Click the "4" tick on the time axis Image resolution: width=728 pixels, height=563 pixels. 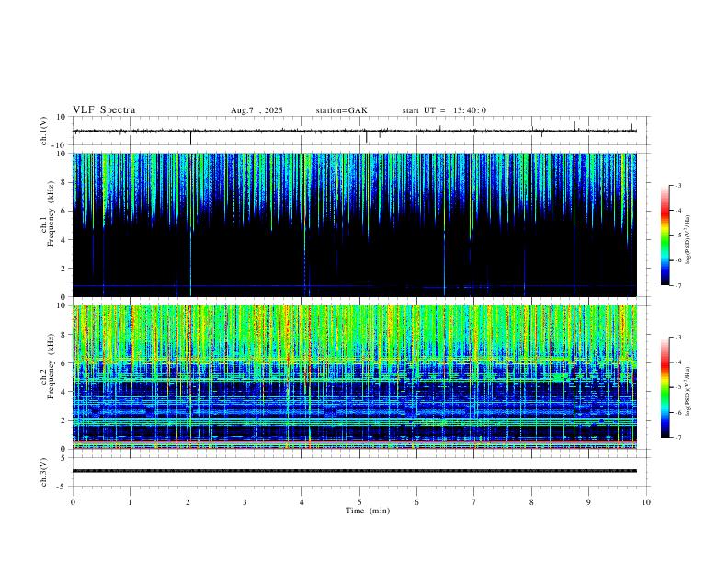[x=302, y=502]
